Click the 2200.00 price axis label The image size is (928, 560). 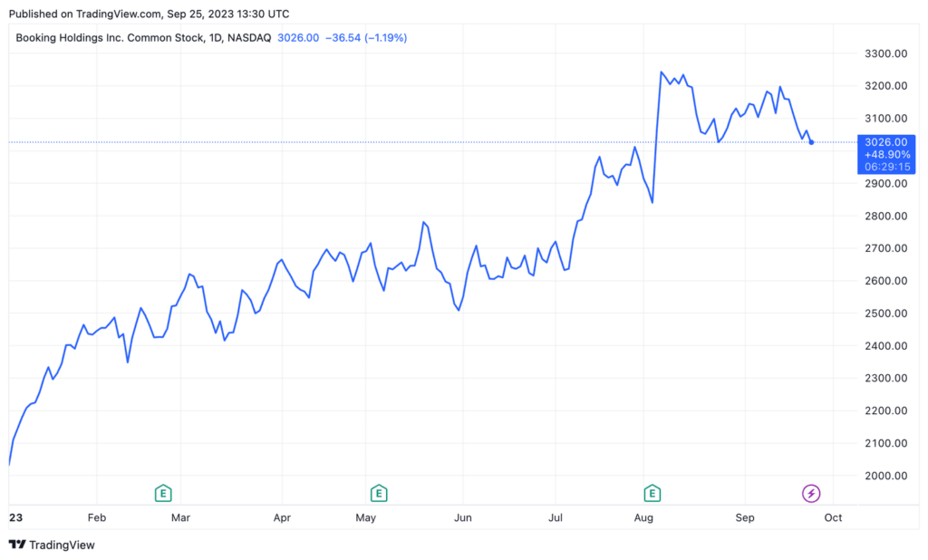pyautogui.click(x=886, y=410)
